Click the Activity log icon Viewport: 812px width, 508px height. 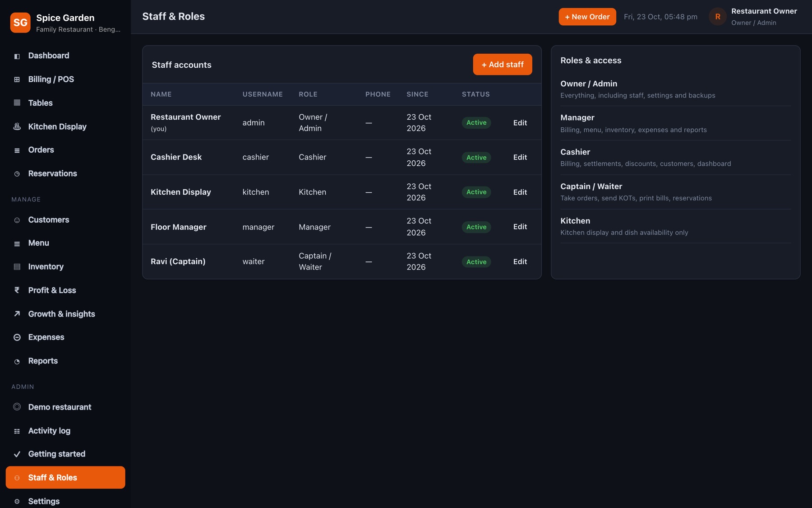click(17, 431)
